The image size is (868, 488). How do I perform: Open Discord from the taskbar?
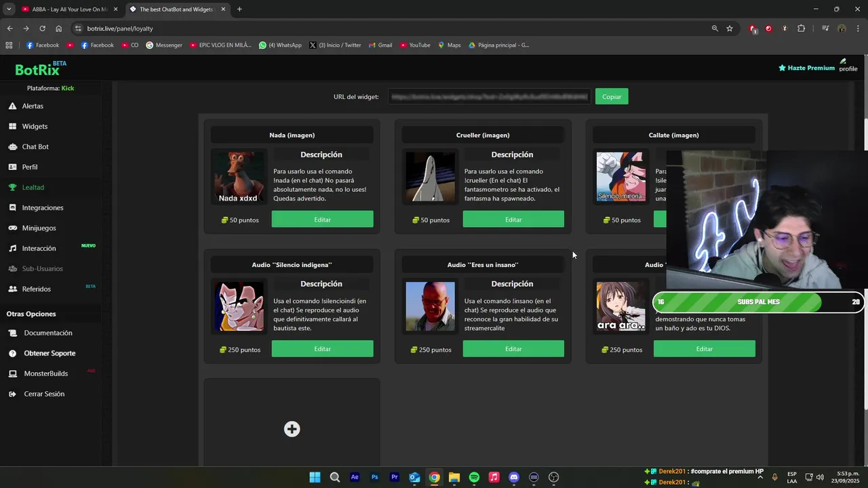pos(514,477)
